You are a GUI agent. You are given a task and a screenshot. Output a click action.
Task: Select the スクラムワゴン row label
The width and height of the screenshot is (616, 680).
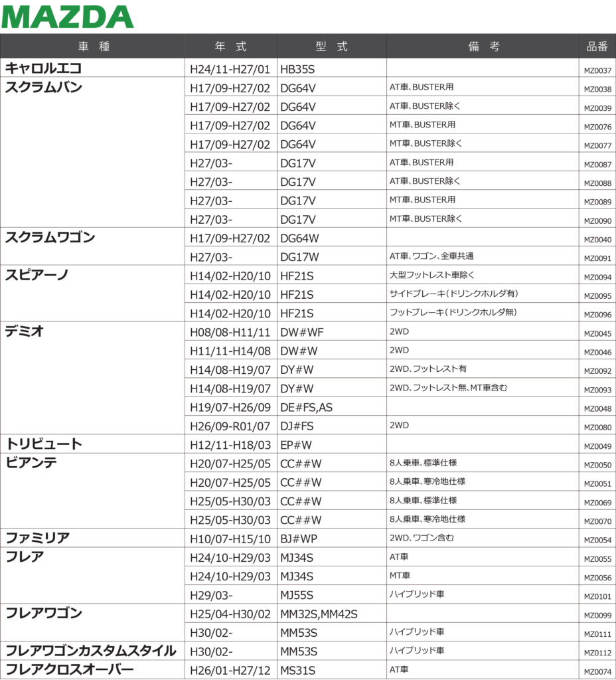click(50, 237)
